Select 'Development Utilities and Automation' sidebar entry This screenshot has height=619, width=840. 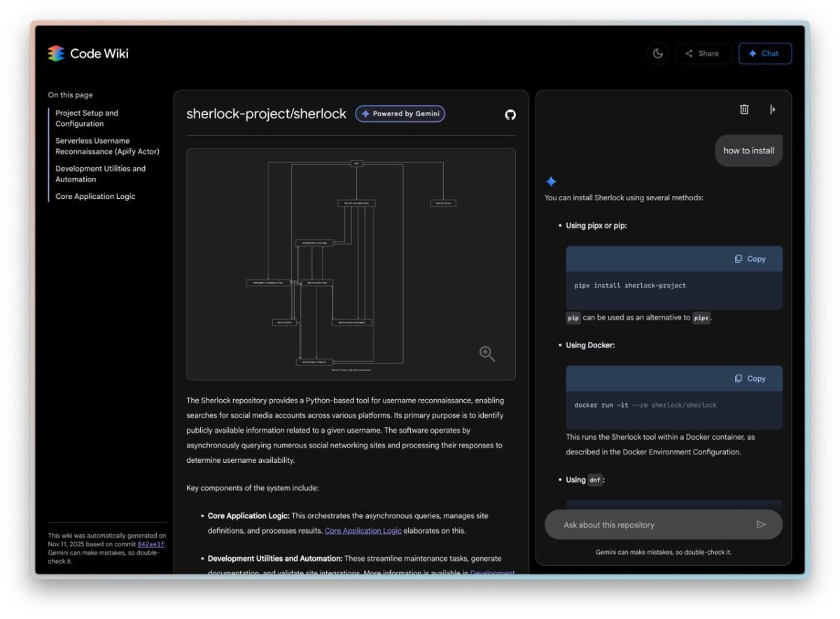[101, 174]
